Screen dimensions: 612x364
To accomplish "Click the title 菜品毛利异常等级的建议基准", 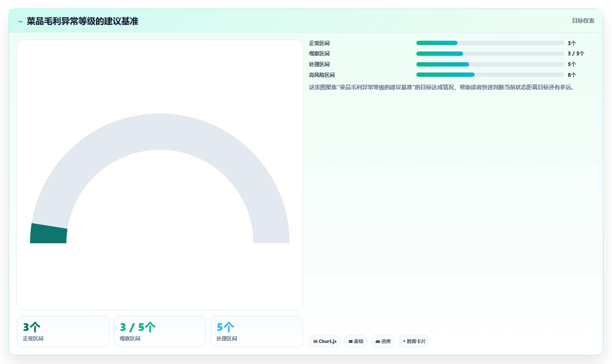I will (82, 21).
